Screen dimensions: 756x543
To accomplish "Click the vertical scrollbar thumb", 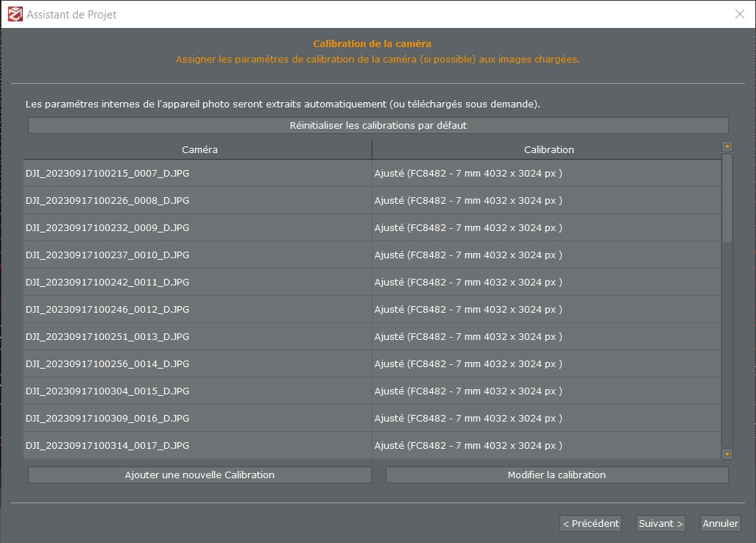I will (727, 198).
